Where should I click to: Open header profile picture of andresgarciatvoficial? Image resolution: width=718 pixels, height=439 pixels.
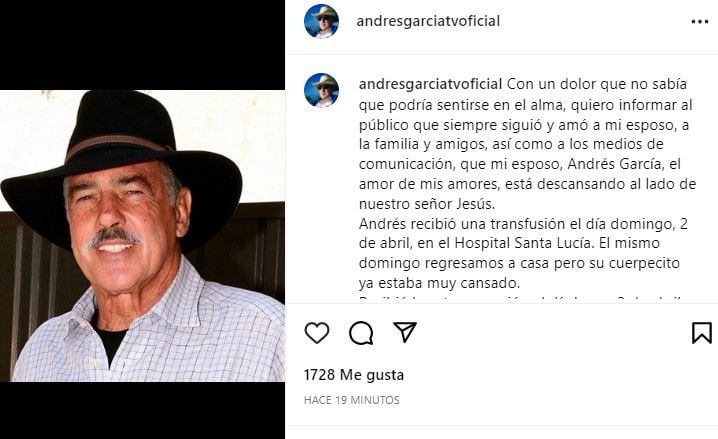tap(321, 21)
